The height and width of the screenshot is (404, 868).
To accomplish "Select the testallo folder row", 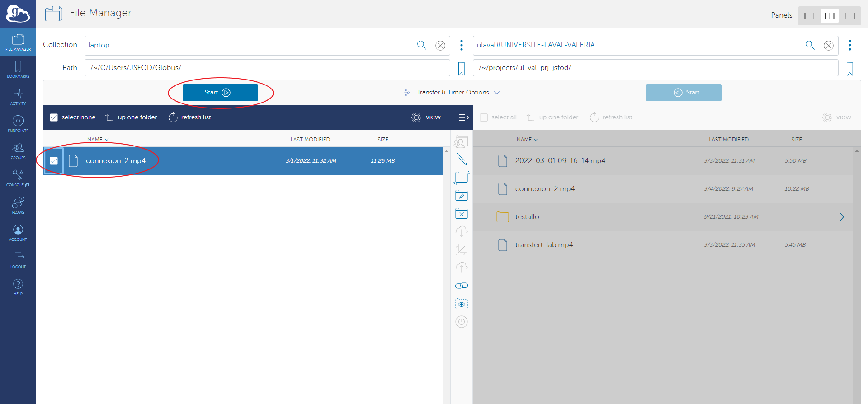I will point(663,217).
